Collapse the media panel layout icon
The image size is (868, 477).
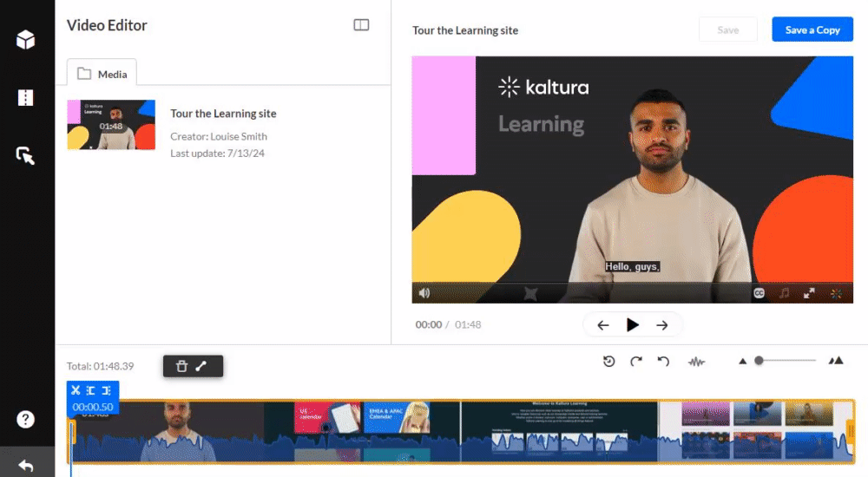[x=361, y=25]
